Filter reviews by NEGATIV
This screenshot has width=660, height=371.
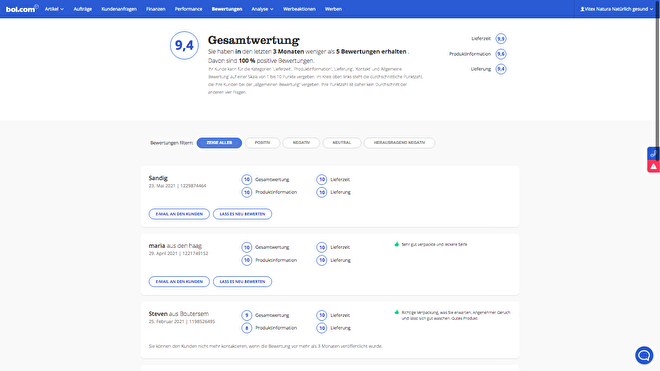[x=301, y=143]
